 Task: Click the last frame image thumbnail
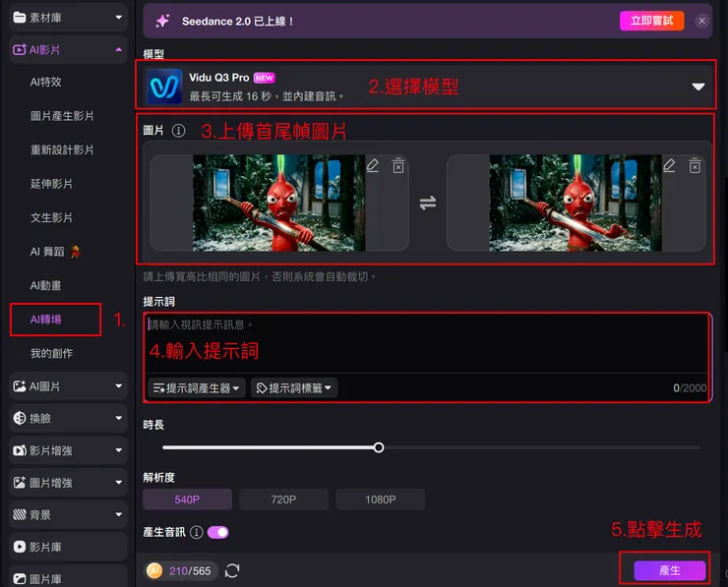576,203
